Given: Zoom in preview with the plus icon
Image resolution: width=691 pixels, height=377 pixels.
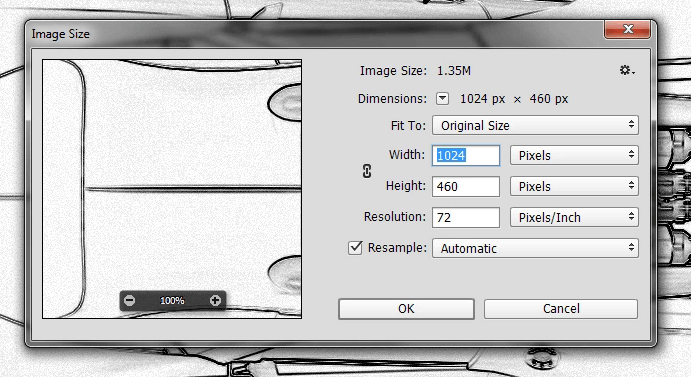Looking at the screenshot, I should point(215,301).
